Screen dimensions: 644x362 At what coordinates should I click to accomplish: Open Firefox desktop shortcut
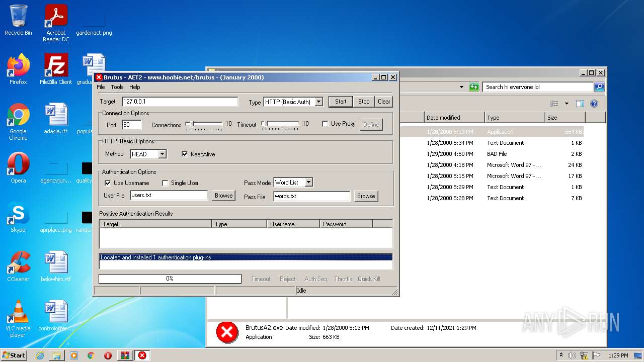click(18, 69)
